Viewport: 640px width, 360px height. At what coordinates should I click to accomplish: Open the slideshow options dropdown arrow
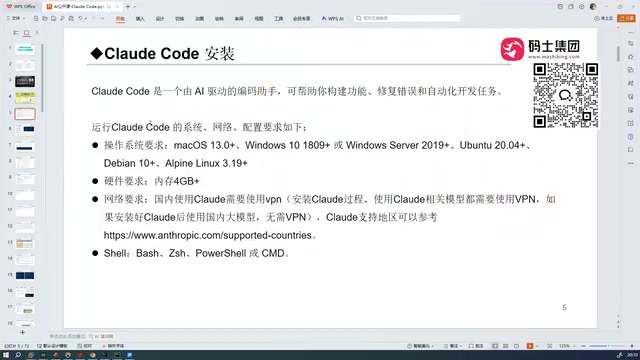(537, 346)
